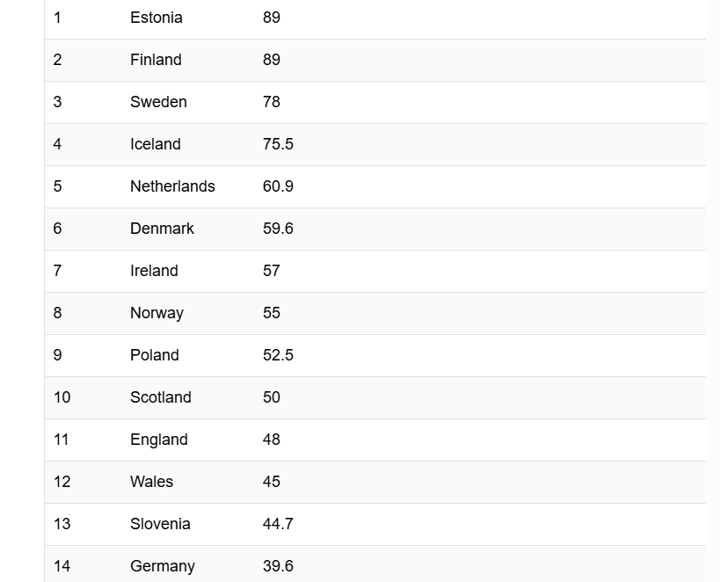
Task: Select the Scotland row name
Action: click(x=161, y=397)
